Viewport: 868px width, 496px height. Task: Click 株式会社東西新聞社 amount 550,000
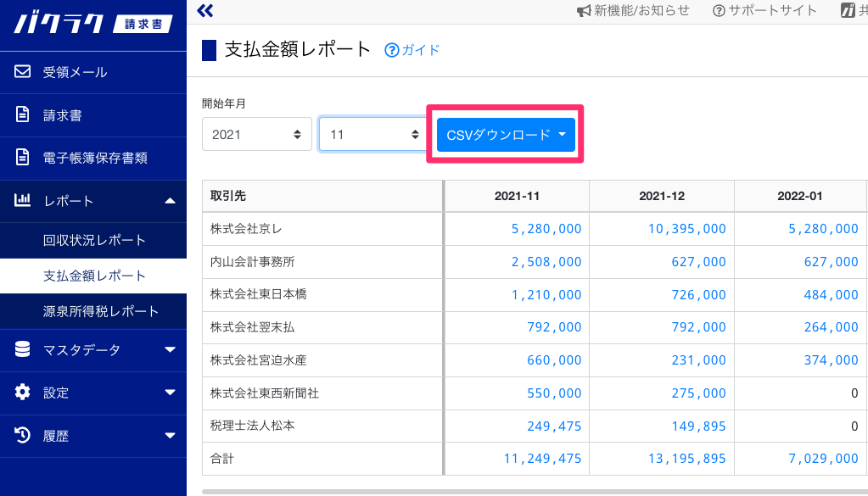pos(554,393)
